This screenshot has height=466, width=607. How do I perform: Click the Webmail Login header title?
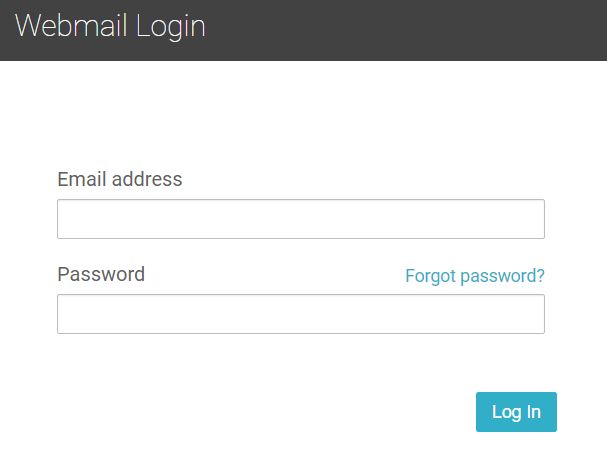[110, 26]
